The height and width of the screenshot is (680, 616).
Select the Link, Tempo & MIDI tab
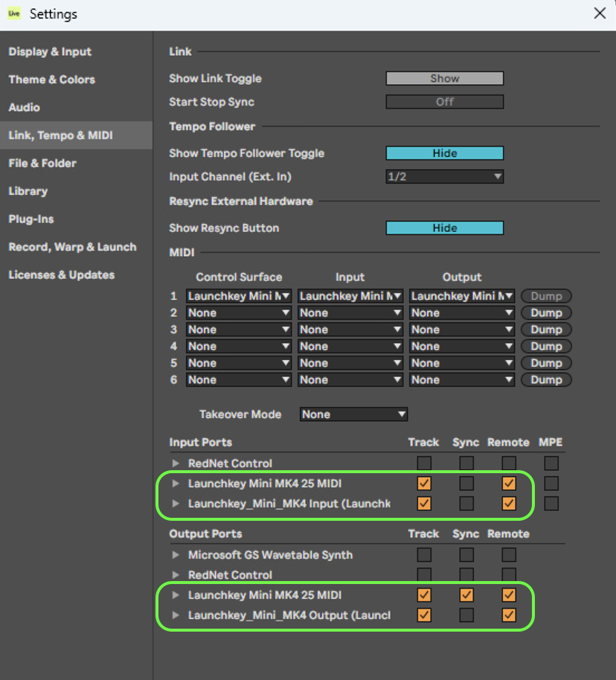click(x=76, y=135)
